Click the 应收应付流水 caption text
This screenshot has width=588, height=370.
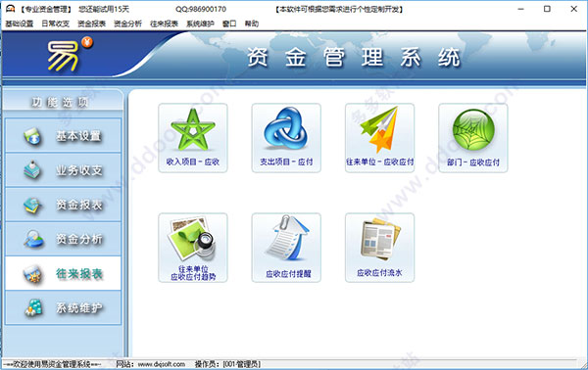379,273
